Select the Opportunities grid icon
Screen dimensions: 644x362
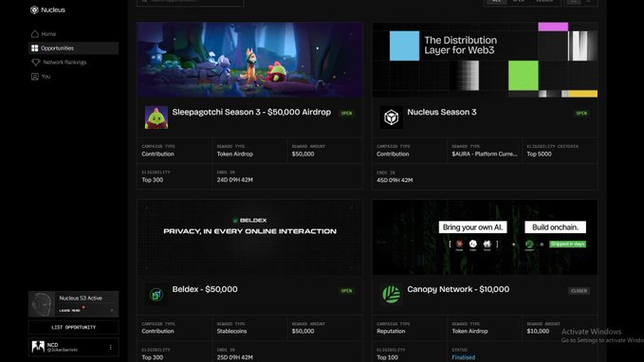35,48
